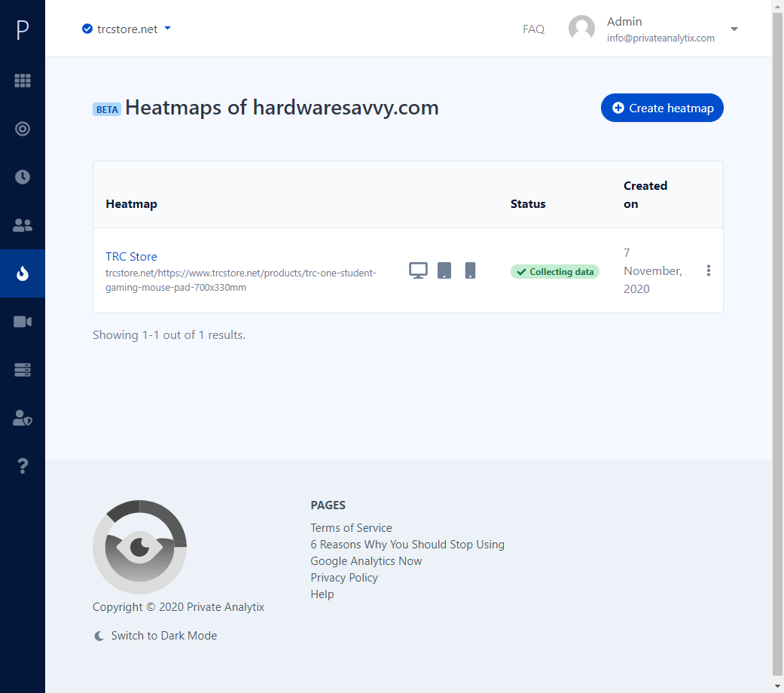
Task: Click the 7 November, 2020 date cell
Action: (652, 271)
